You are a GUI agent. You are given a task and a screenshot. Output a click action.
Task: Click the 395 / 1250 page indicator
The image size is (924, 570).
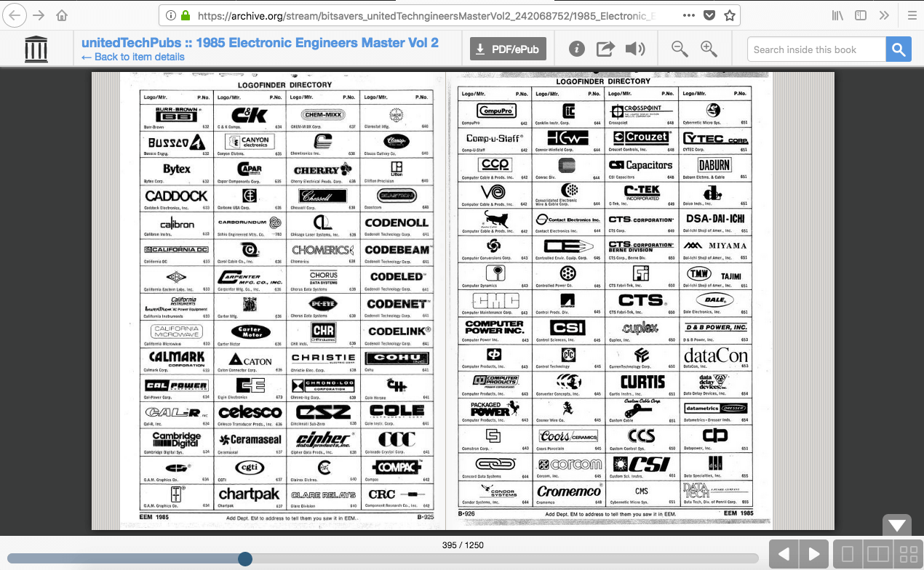pos(462,545)
